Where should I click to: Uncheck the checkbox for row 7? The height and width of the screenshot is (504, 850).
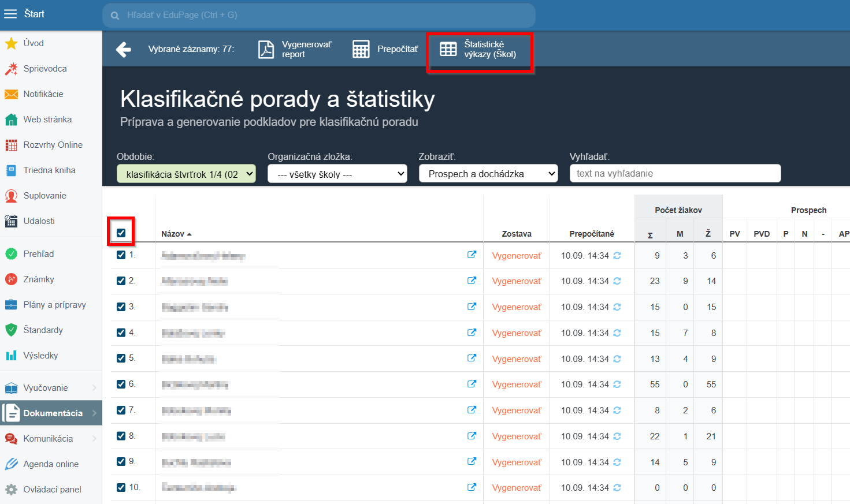pyautogui.click(x=121, y=410)
